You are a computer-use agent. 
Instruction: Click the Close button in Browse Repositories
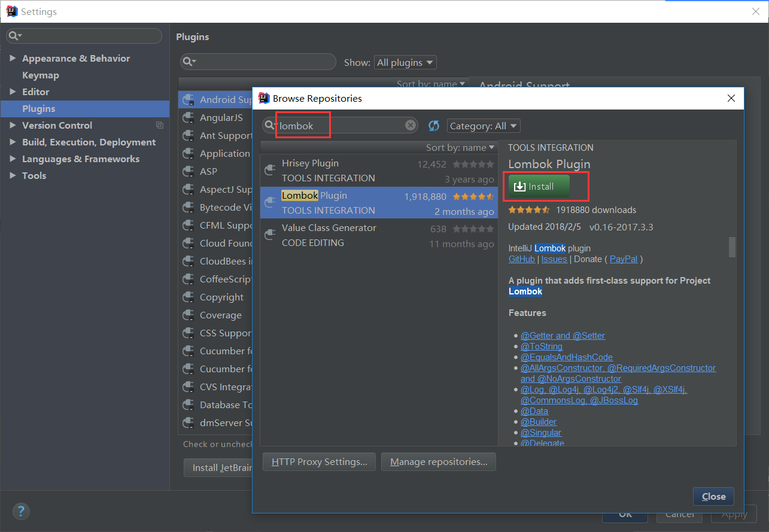[713, 496]
